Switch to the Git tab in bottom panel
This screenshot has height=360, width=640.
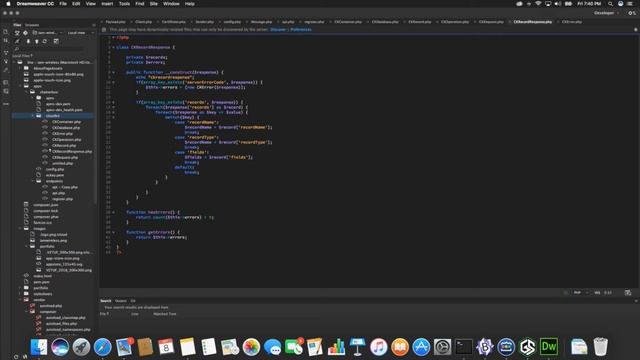(133, 301)
